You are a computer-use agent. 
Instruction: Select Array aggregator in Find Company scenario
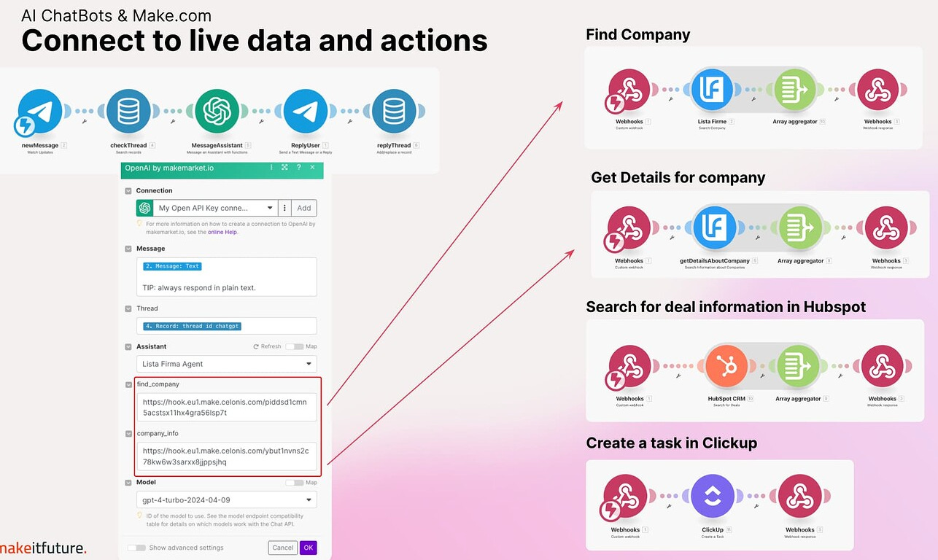pos(796,90)
